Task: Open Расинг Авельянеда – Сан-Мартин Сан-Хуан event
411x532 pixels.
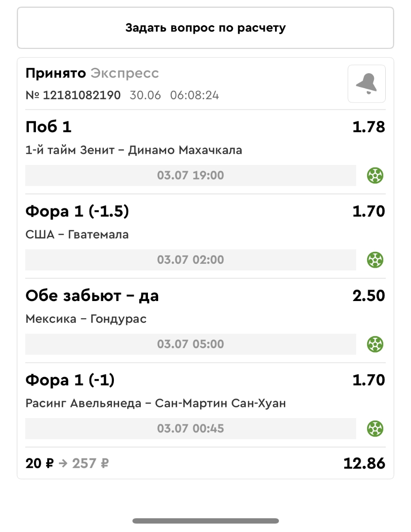Action: click(155, 403)
